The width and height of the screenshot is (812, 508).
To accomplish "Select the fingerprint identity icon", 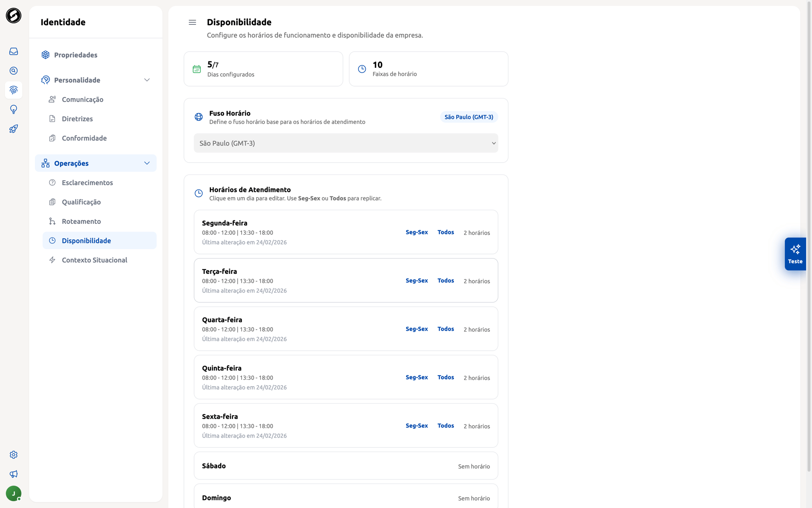I will click(x=13, y=90).
